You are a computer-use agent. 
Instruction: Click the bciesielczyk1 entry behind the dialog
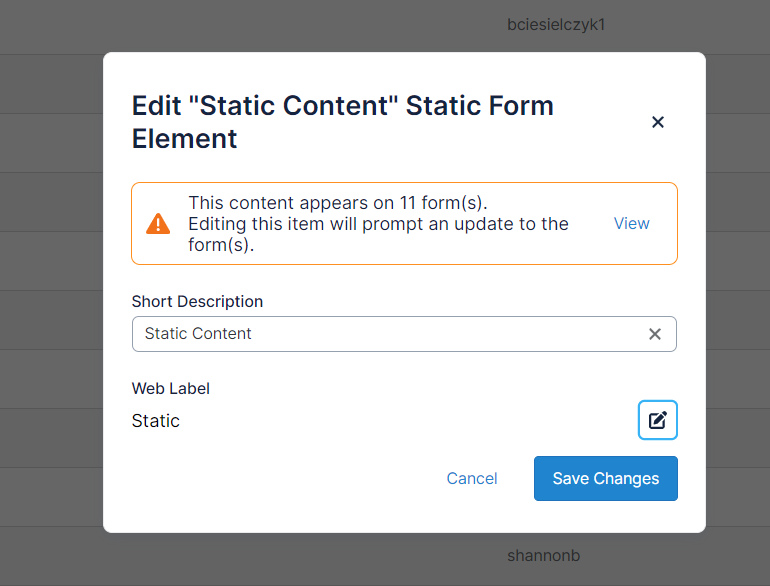(x=556, y=24)
